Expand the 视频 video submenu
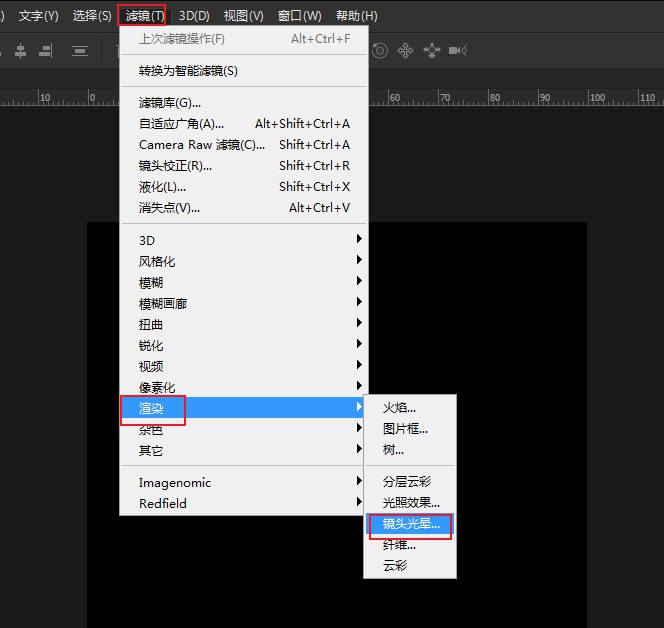Screen dimensions: 664x628 (244, 366)
